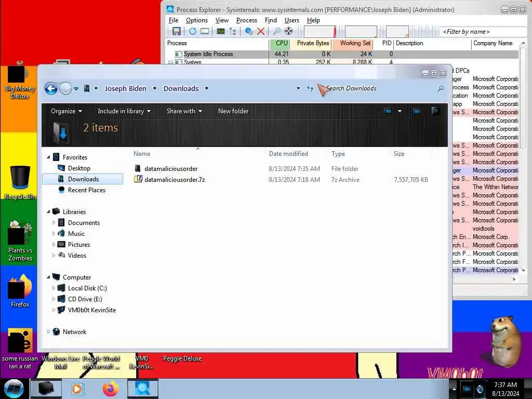Click the Find Handle magnifier icon in Process Explorer

(x=277, y=31)
